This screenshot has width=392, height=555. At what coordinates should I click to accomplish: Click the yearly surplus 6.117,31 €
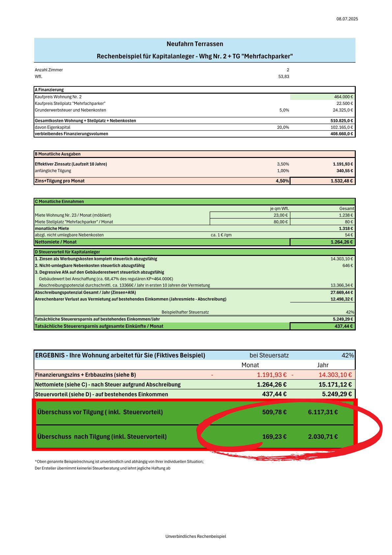pos(323,412)
